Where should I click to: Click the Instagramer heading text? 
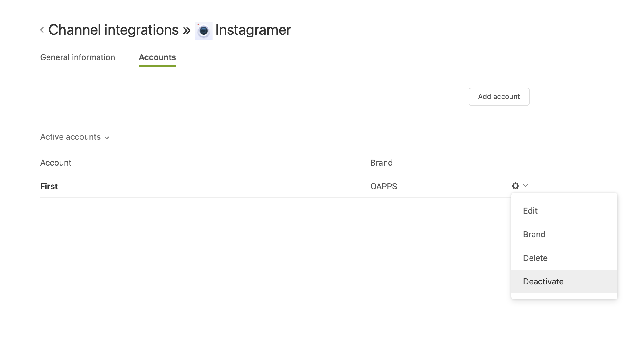(253, 30)
